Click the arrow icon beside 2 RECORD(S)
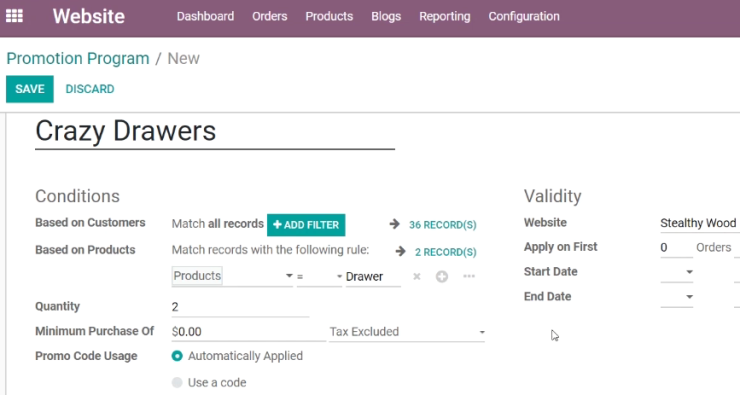The width and height of the screenshot is (740, 395). 400,252
